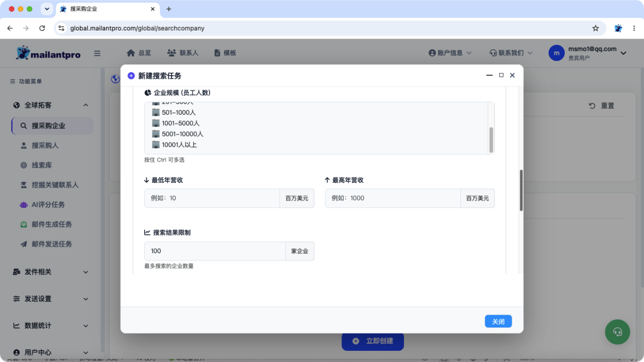The image size is (644, 362).
Task: Click the 功能菜单 header icon
Action: tap(13, 81)
